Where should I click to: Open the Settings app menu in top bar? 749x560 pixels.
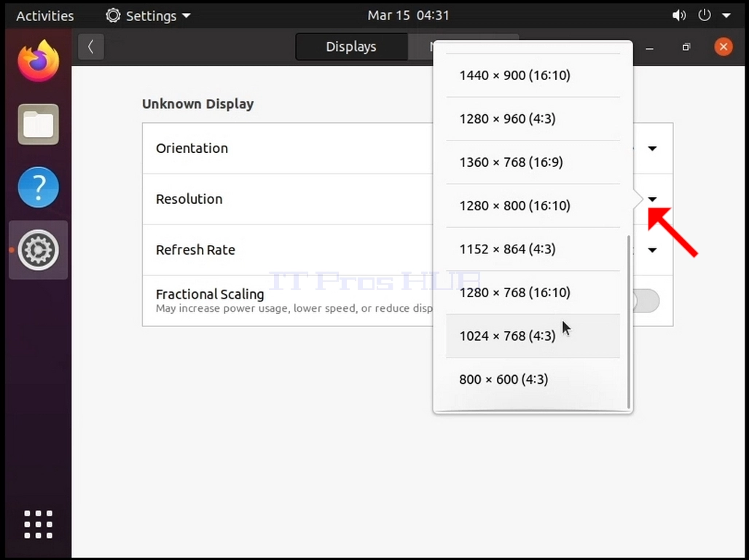[148, 16]
